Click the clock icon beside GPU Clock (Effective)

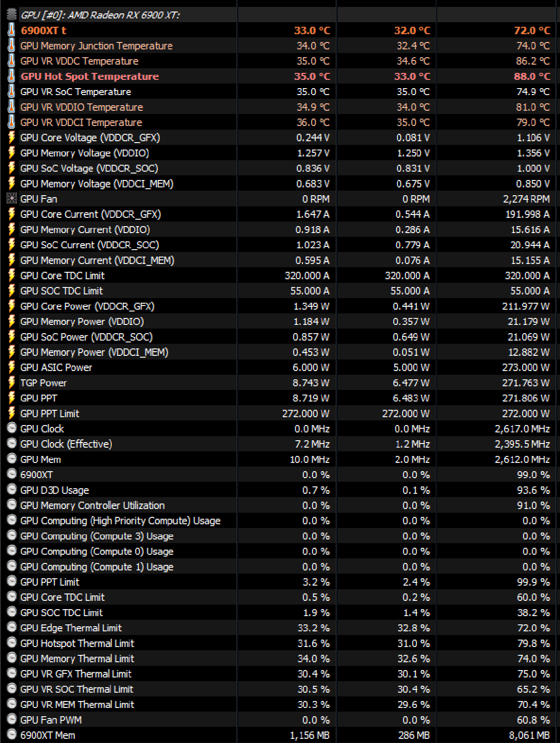pos(12,443)
